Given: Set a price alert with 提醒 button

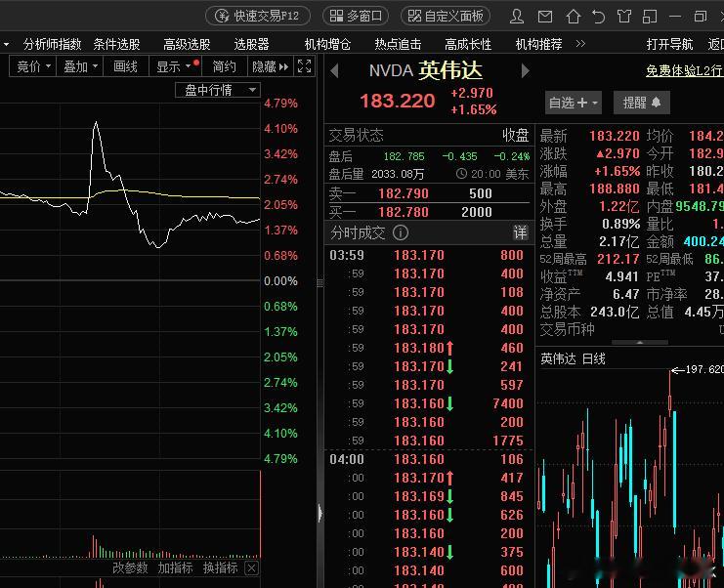Looking at the screenshot, I should (642, 103).
